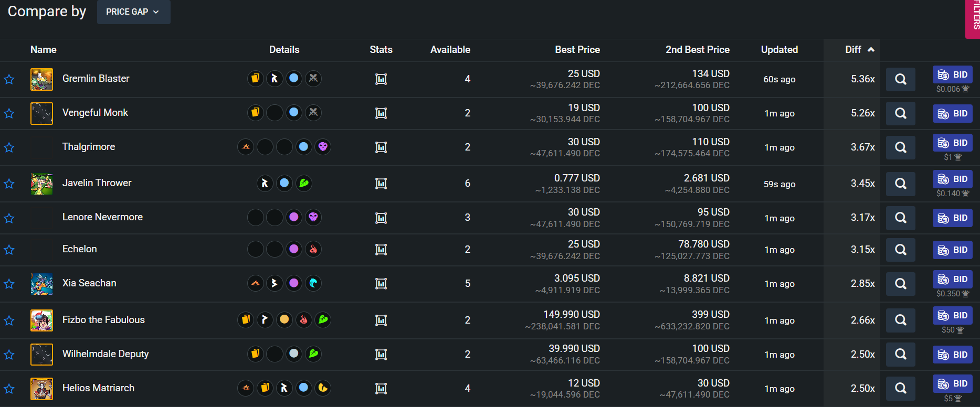The height and width of the screenshot is (407, 980).
Task: Click Fizbo the Fabulous card thumbnail
Action: pyautogui.click(x=41, y=320)
